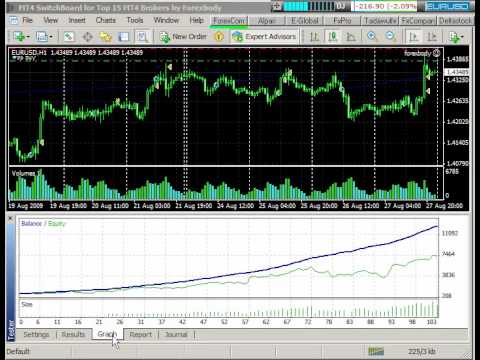Switch chart to Bar Chart mode

(x=314, y=37)
